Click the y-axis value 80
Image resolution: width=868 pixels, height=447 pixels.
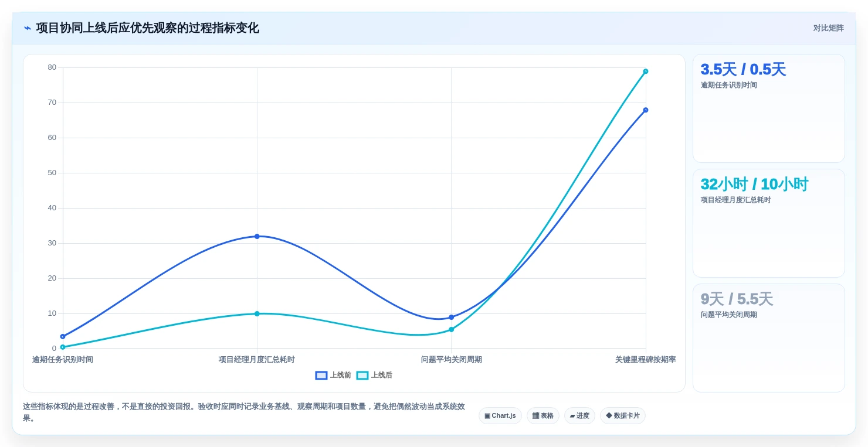(52, 67)
